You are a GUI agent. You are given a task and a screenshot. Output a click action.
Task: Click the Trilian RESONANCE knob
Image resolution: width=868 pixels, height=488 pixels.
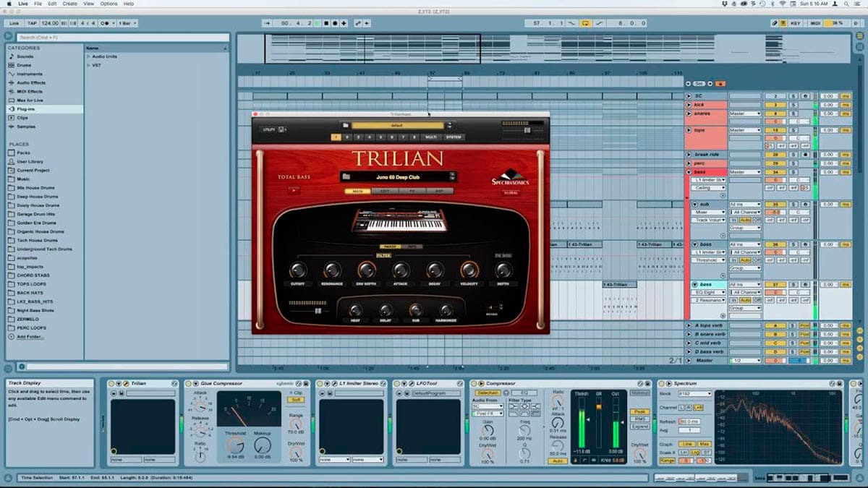click(332, 270)
